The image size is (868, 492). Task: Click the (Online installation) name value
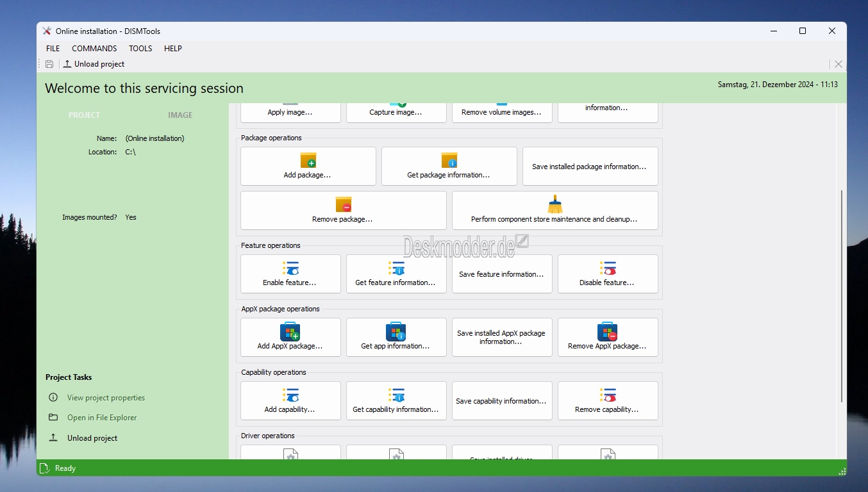154,138
